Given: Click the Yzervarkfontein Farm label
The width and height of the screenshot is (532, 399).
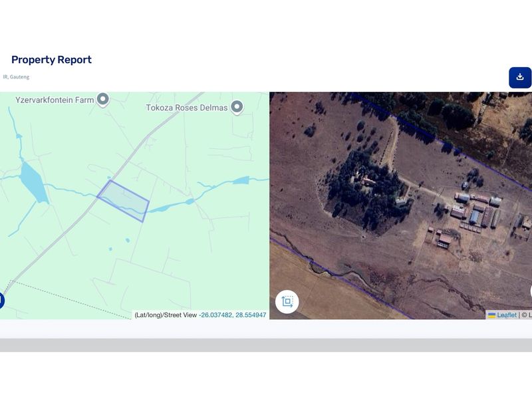Looking at the screenshot, I should point(55,100).
